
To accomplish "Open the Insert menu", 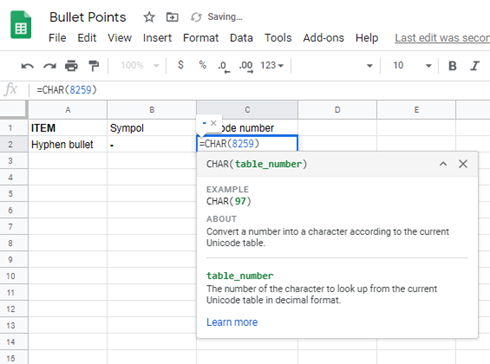I will (x=157, y=38).
